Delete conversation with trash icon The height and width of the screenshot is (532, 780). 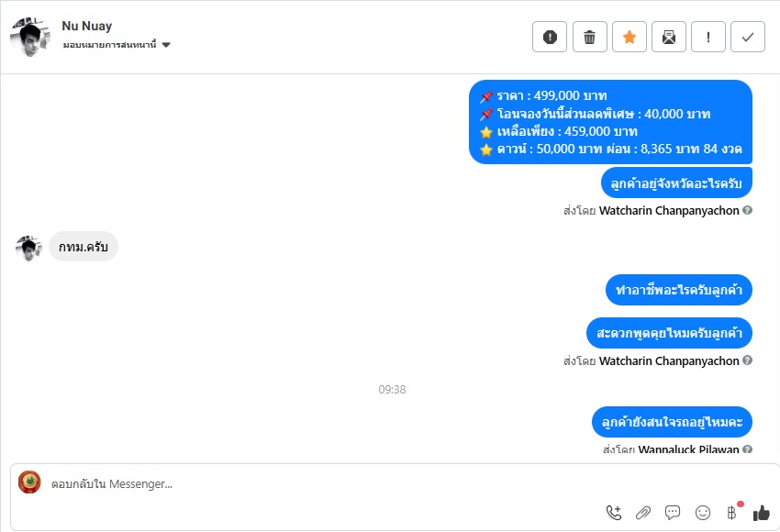click(x=589, y=37)
